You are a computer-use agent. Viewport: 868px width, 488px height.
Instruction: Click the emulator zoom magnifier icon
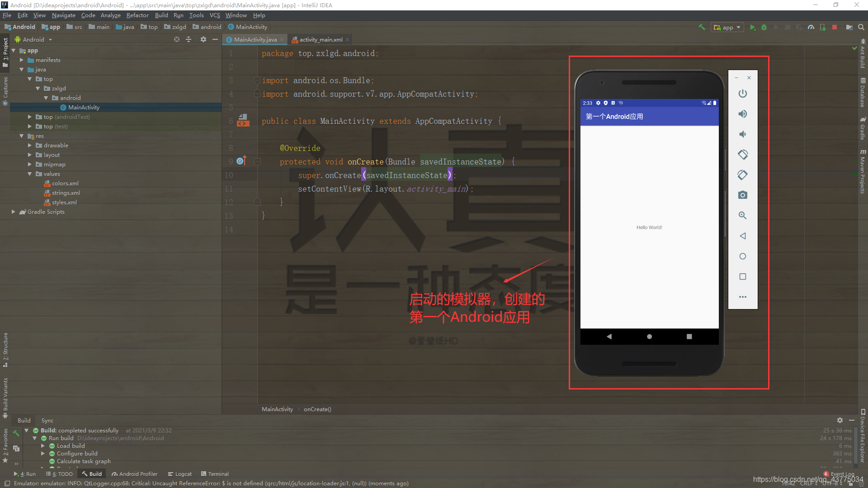pos(742,216)
